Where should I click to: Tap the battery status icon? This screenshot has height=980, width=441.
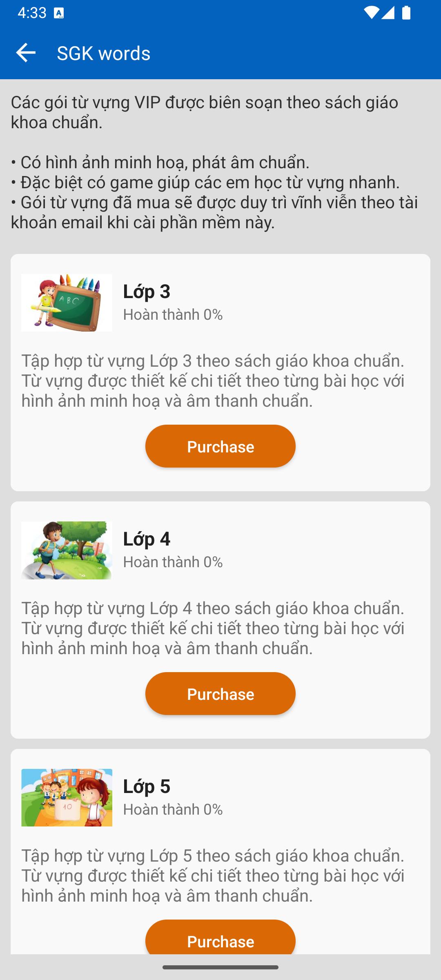pyautogui.click(x=406, y=13)
